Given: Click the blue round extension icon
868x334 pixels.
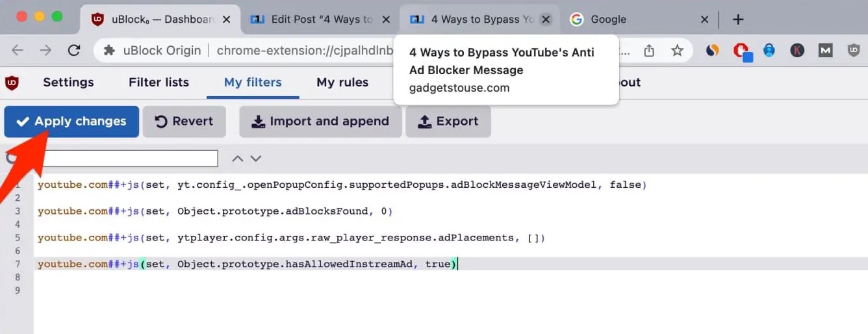Looking at the screenshot, I should (769, 50).
